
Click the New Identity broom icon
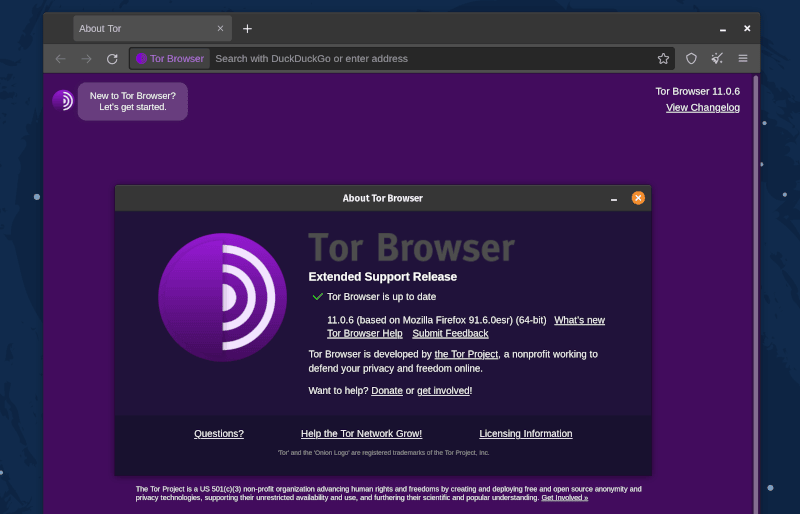717,59
